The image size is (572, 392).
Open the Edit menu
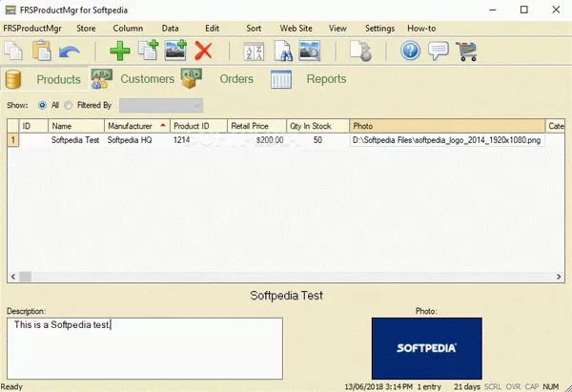[212, 29]
